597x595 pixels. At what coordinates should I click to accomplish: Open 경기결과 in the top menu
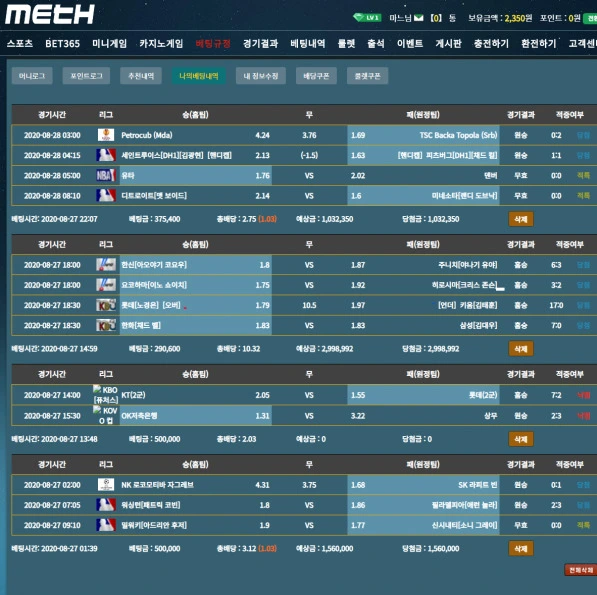pyautogui.click(x=260, y=43)
